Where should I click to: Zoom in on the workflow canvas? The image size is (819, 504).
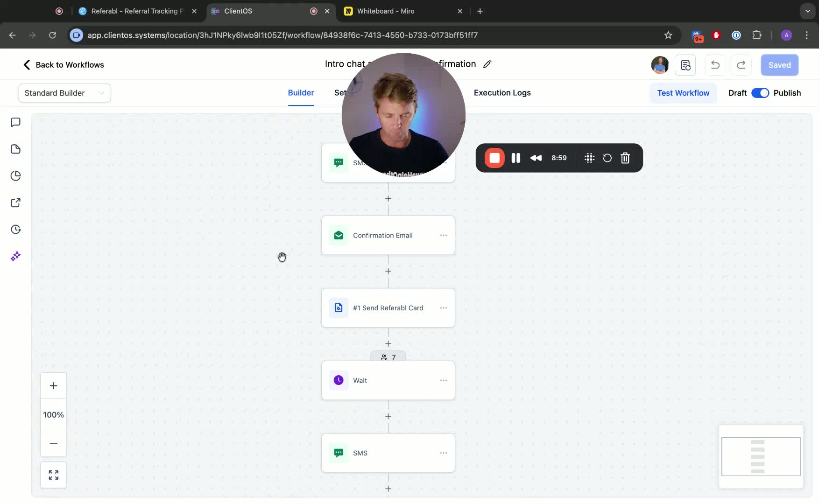coord(54,386)
